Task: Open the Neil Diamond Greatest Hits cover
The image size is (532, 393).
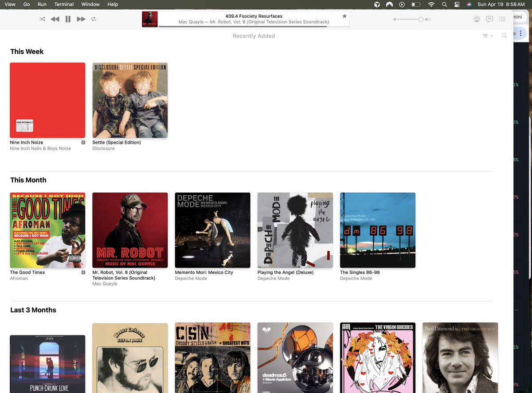Action: point(460,358)
